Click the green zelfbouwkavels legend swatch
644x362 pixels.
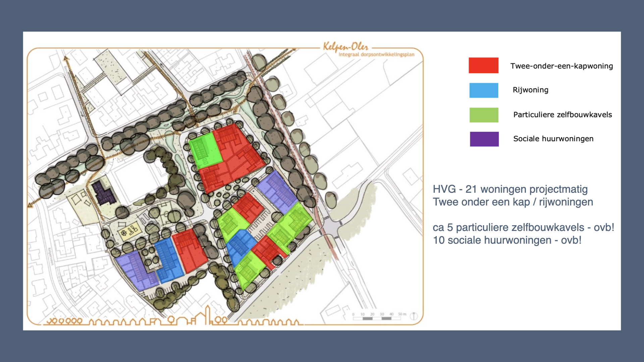pyautogui.click(x=483, y=115)
